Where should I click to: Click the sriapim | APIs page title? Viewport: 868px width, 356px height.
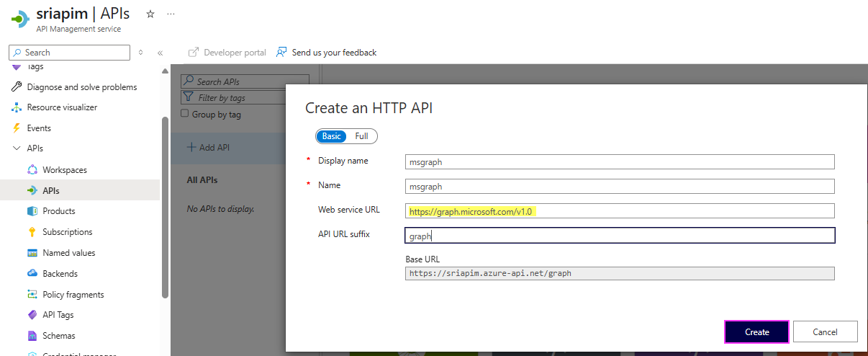(83, 14)
